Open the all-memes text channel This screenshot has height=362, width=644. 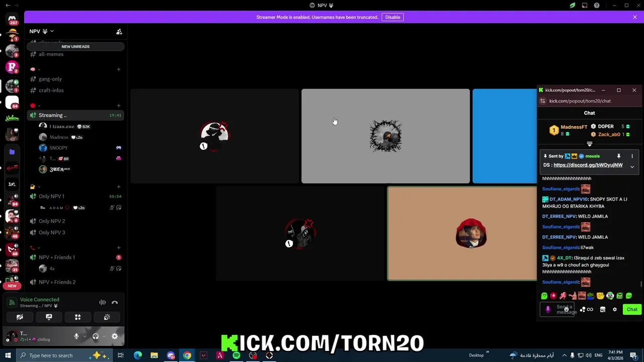point(75,54)
